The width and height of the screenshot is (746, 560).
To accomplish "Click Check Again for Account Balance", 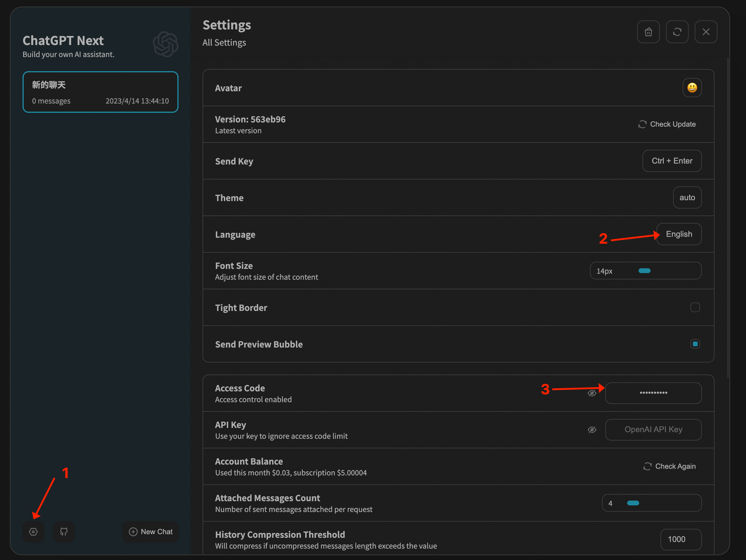I will pyautogui.click(x=669, y=466).
